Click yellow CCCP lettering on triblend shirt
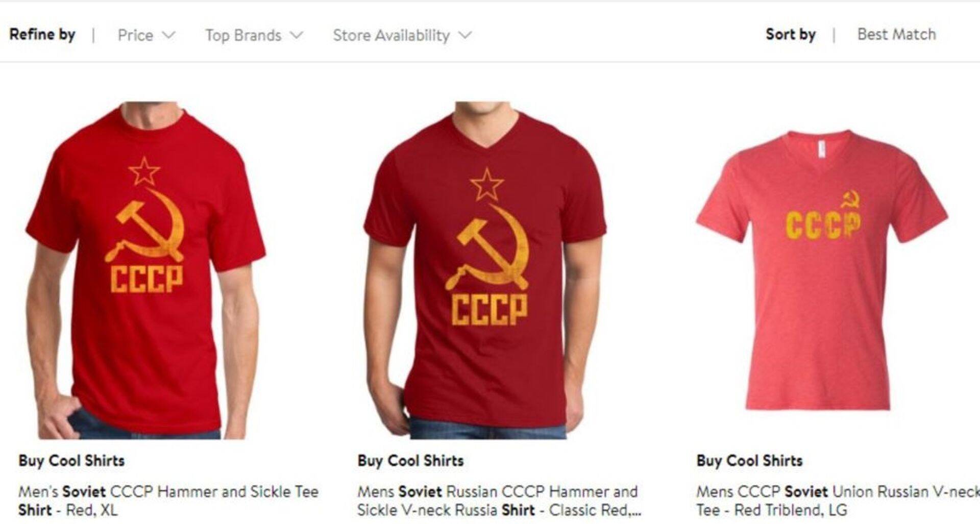 coord(823,225)
